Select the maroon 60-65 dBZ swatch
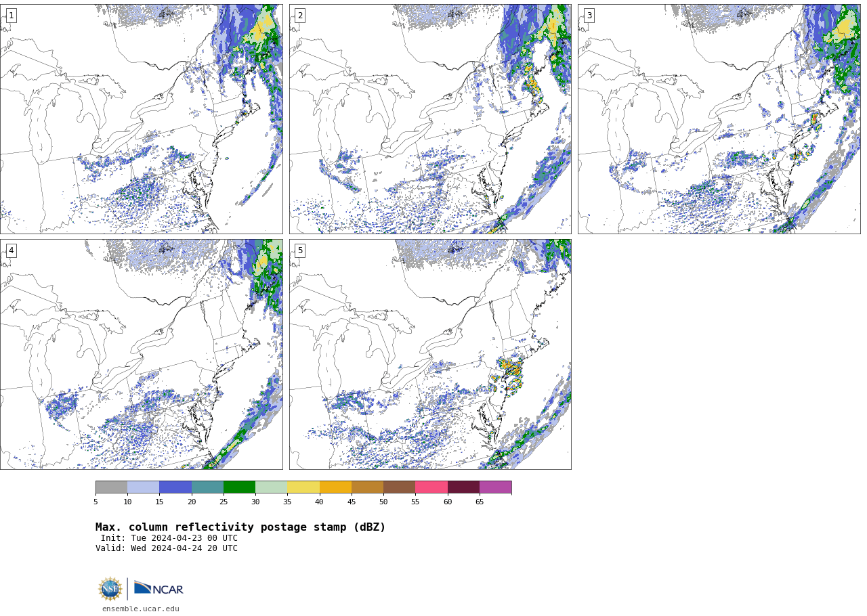This screenshot has width=867, height=616. (x=463, y=487)
